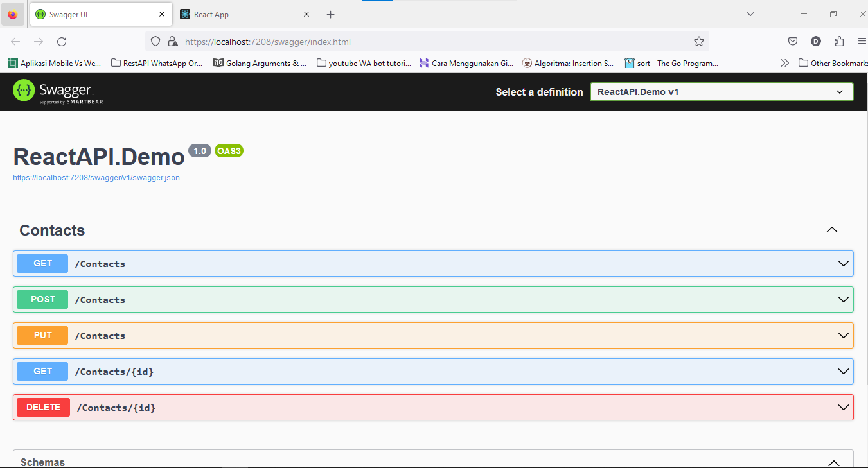Click the ReactAPI.Demo title
Viewport: 868px width, 468px height.
click(x=99, y=157)
